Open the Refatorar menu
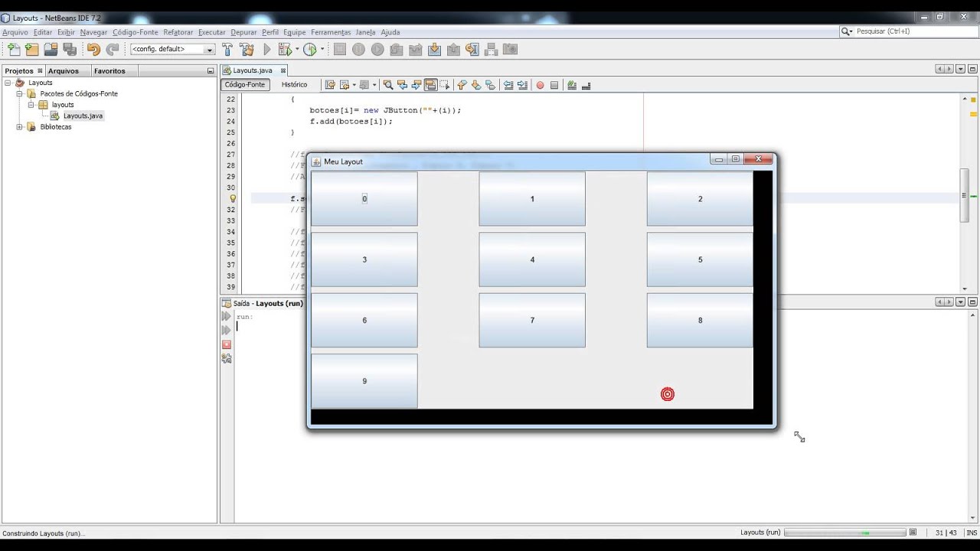The height and width of the screenshot is (551, 980). coord(178,32)
